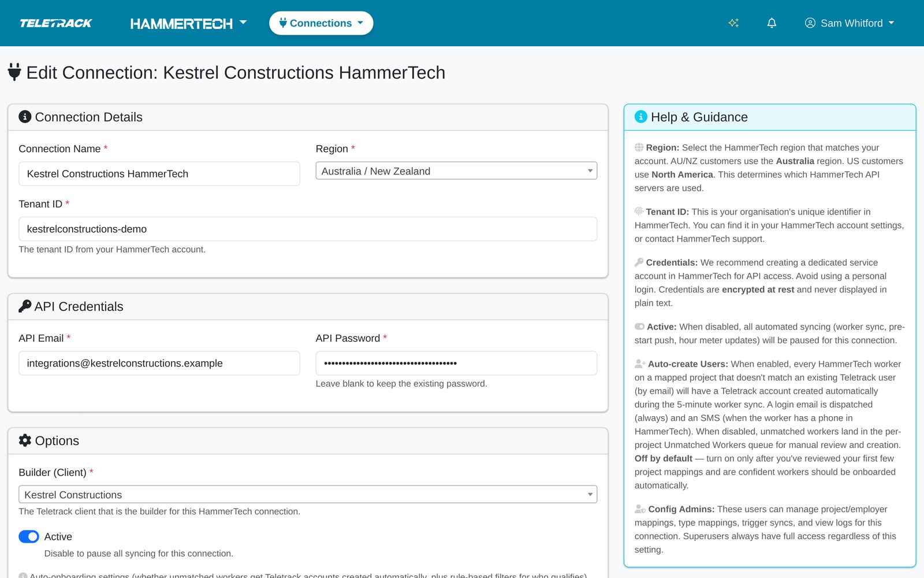This screenshot has width=924, height=578.
Task: Click the sparkle AI assistant icon
Action: click(x=733, y=23)
